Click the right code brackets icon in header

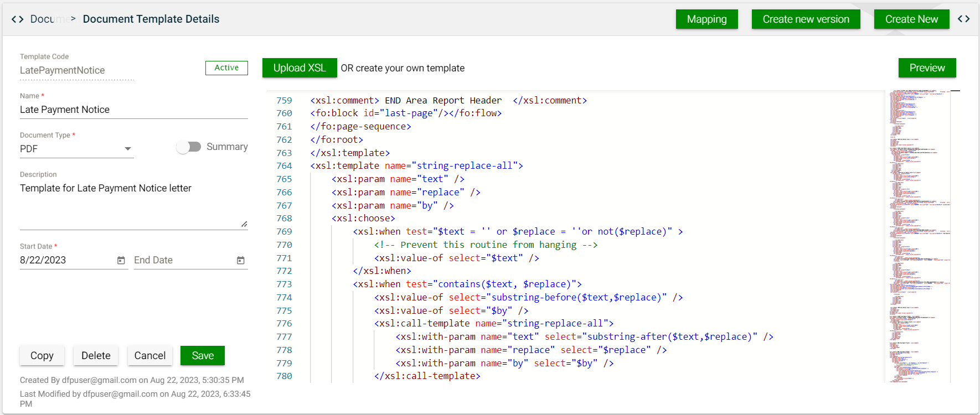tap(963, 19)
